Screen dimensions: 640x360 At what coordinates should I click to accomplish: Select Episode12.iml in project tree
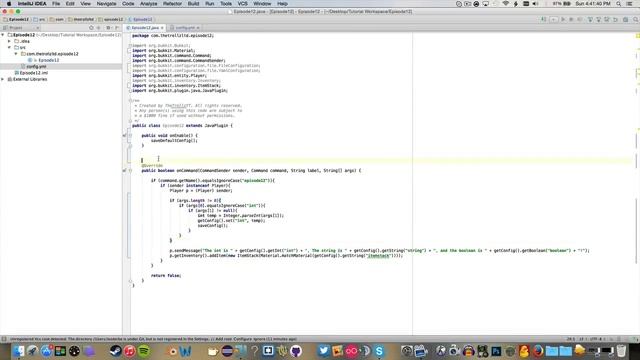tap(33, 73)
